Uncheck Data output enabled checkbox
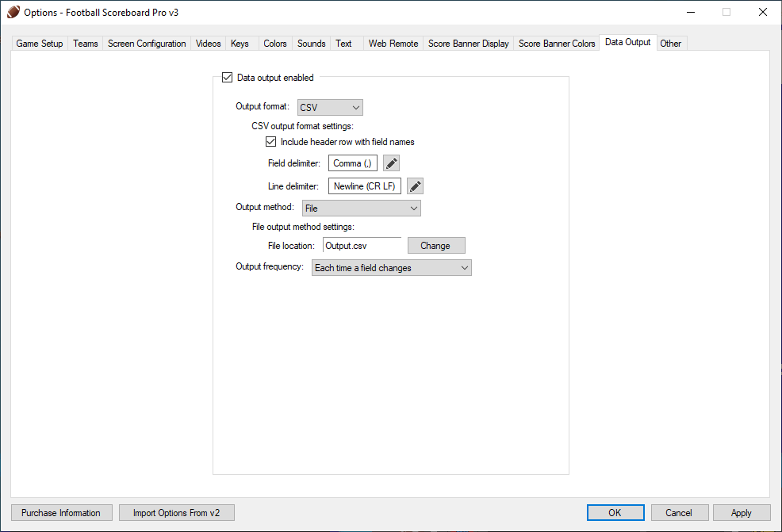This screenshot has width=782, height=532. tap(228, 78)
